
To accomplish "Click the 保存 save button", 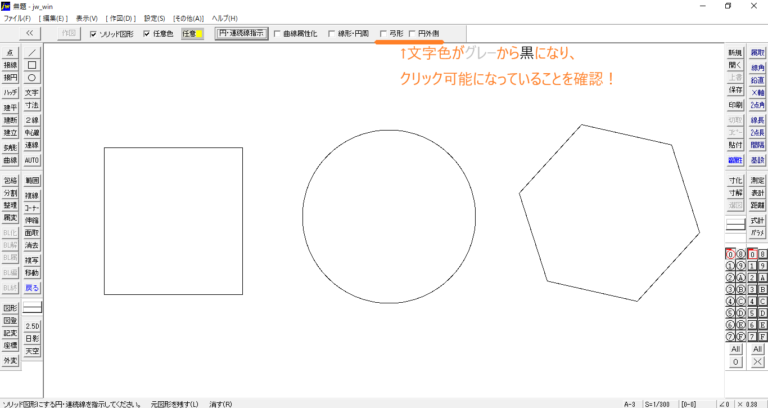I will (x=735, y=92).
